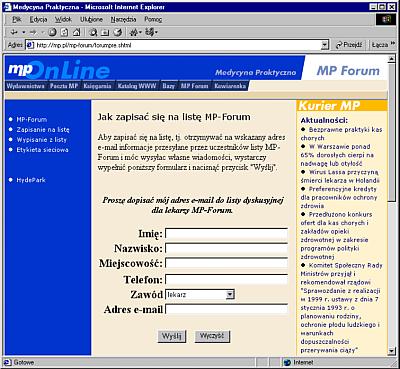400x369 pixels.
Task: Open the Wydawnictwa navigation tab
Action: pos(26,86)
